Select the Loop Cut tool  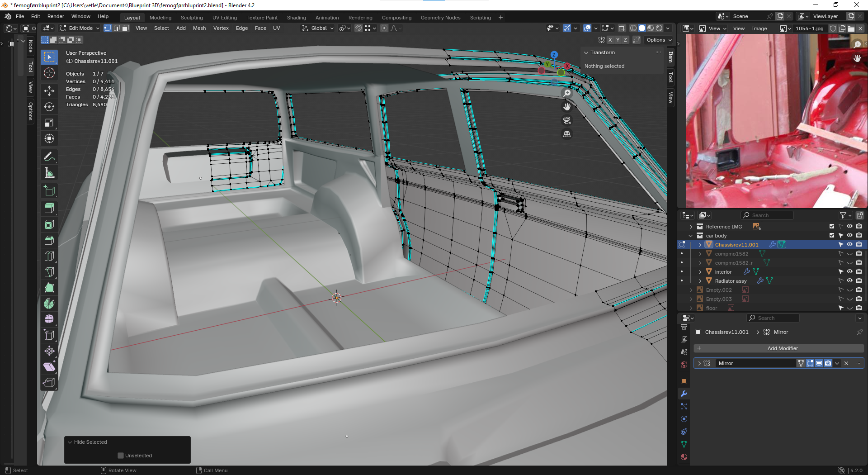[x=49, y=256]
